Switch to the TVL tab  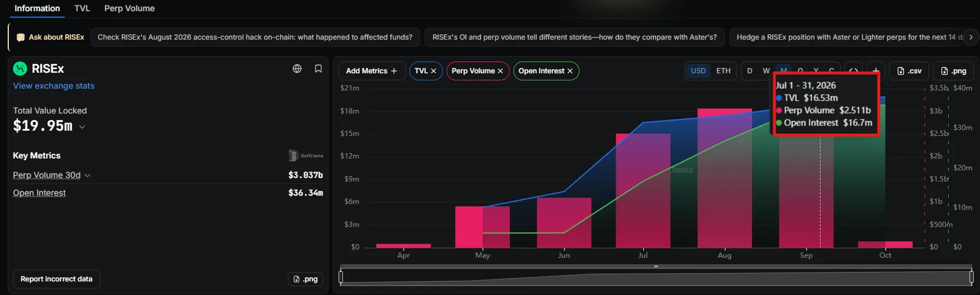(82, 8)
